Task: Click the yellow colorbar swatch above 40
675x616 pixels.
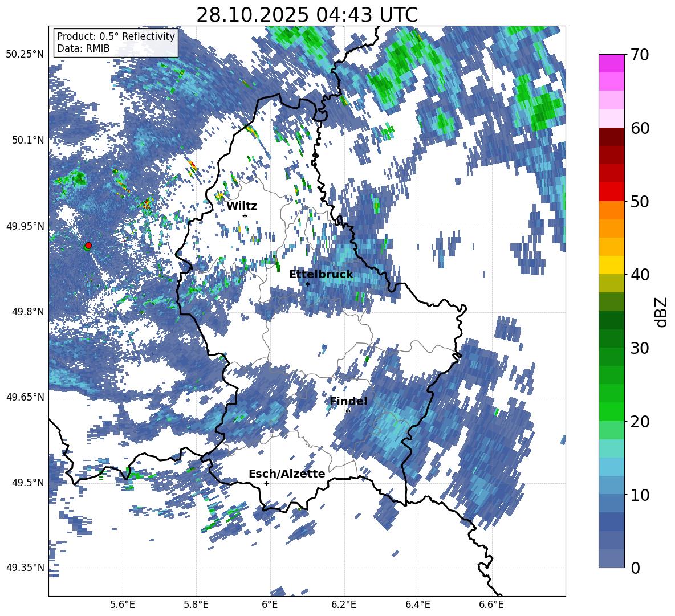Action: click(611, 264)
